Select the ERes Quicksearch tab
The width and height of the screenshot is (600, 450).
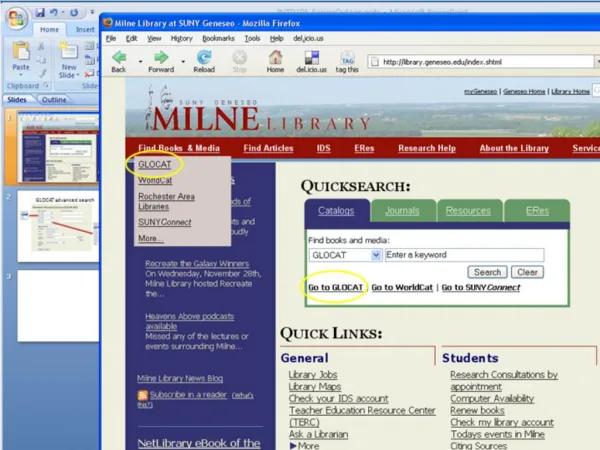pyautogui.click(x=537, y=210)
